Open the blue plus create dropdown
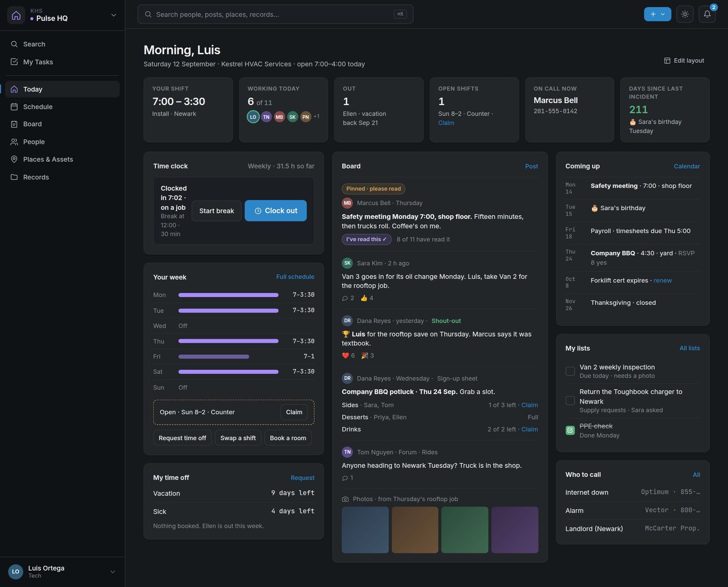 [x=658, y=14]
